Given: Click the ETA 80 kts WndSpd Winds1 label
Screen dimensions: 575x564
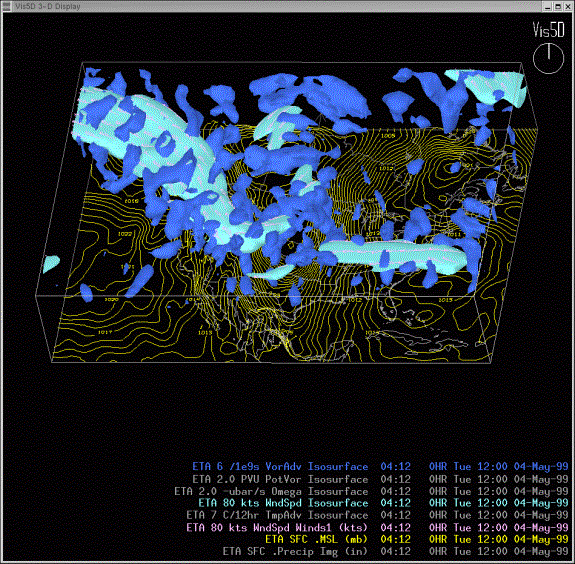Looking at the screenshot, I should point(277,527).
